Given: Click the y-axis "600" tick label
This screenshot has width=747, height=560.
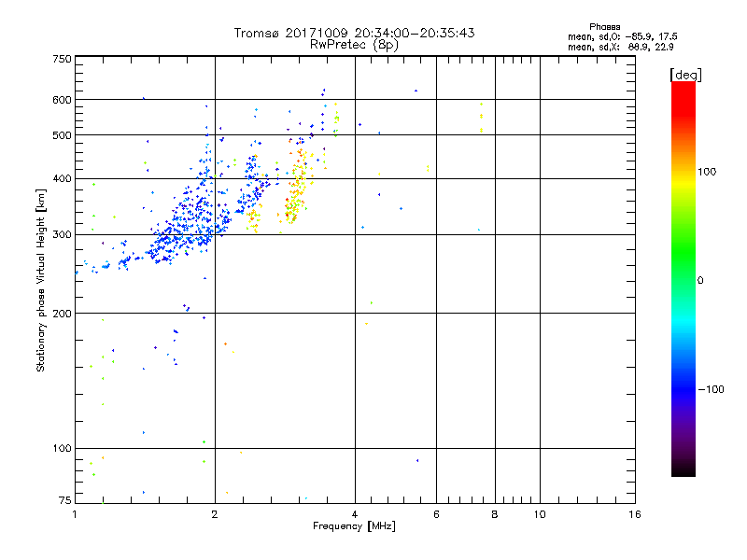Looking at the screenshot, I should click(62, 100).
